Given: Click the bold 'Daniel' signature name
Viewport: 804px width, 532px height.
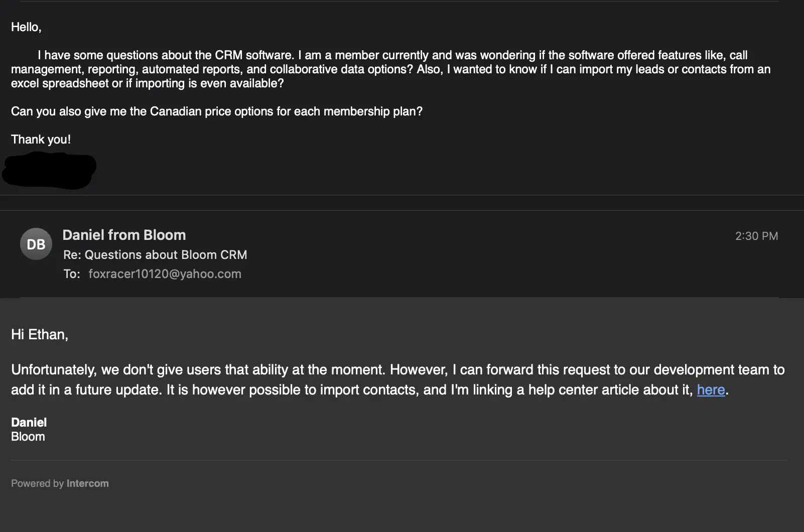Looking at the screenshot, I should coord(29,423).
